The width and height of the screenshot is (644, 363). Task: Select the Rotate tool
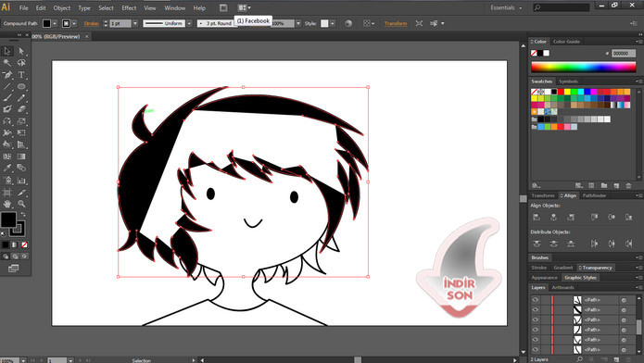[x=7, y=121]
